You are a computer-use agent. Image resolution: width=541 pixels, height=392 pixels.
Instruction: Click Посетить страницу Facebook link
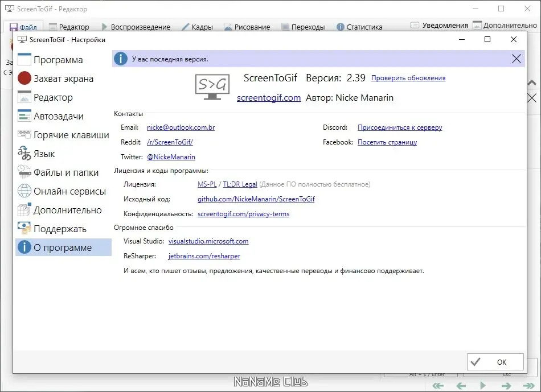click(387, 142)
